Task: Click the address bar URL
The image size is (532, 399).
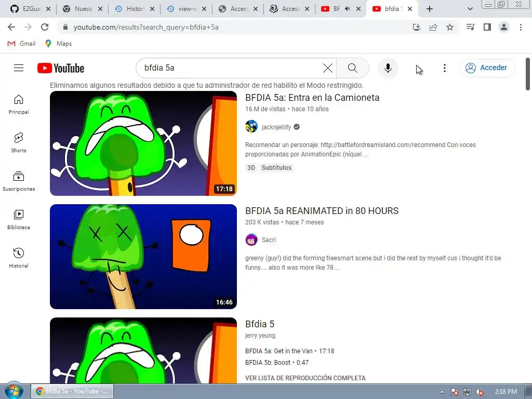Action: click(146, 27)
